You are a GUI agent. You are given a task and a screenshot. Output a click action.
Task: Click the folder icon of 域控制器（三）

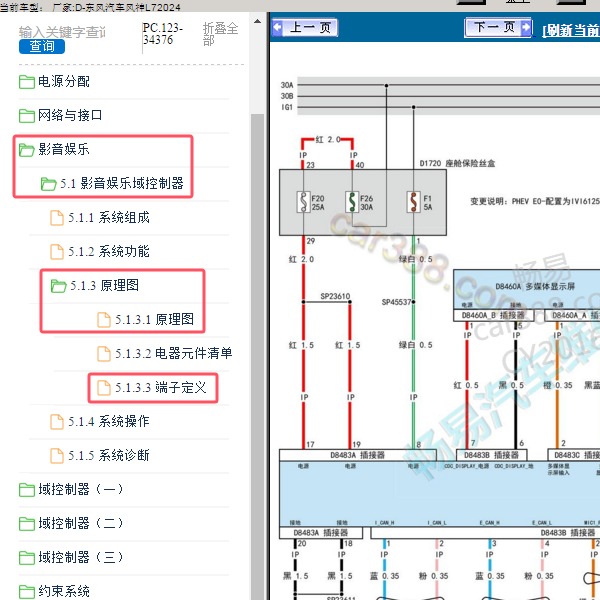(x=27, y=558)
